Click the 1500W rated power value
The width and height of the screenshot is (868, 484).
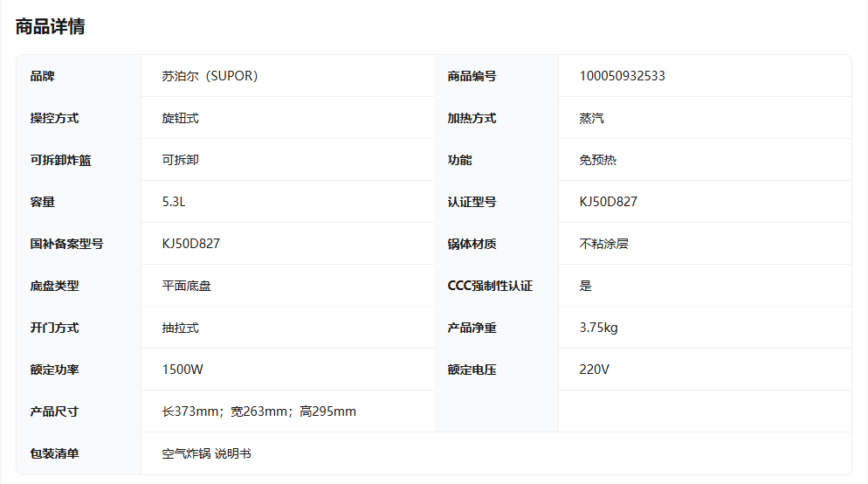(x=183, y=370)
